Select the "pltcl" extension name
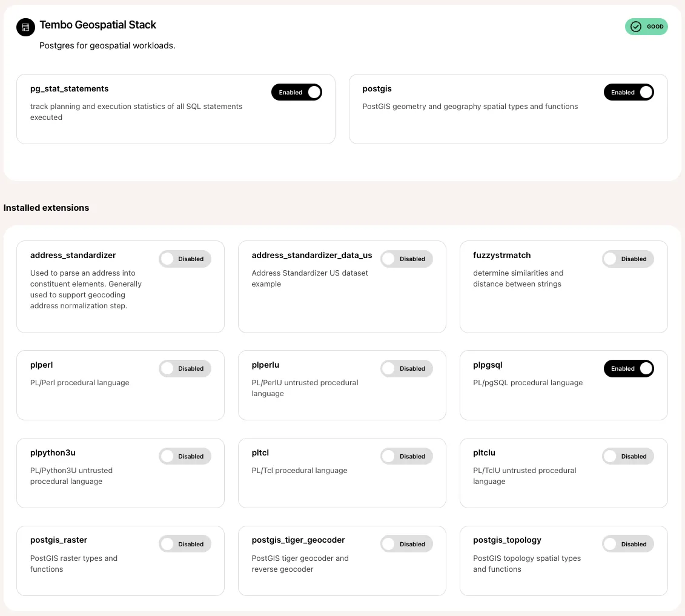This screenshot has width=685, height=616. click(x=260, y=452)
